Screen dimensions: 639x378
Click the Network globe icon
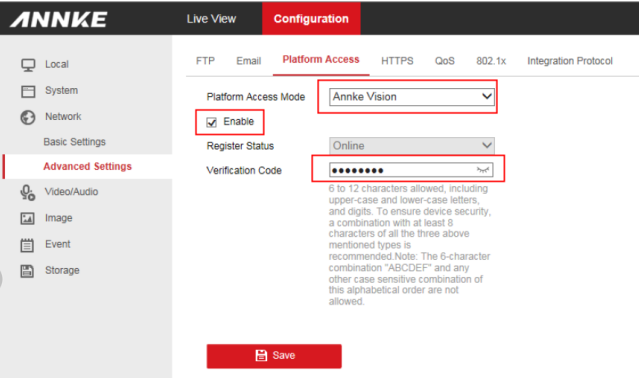click(28, 117)
